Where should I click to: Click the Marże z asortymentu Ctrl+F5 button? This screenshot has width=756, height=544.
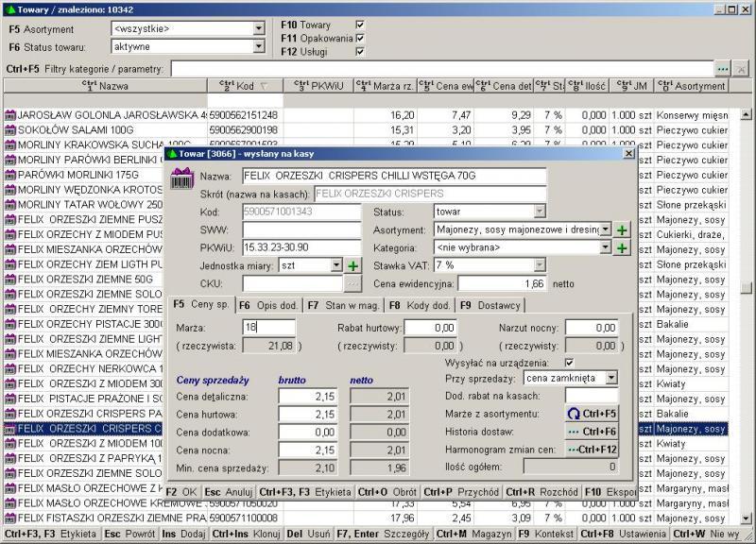point(592,414)
